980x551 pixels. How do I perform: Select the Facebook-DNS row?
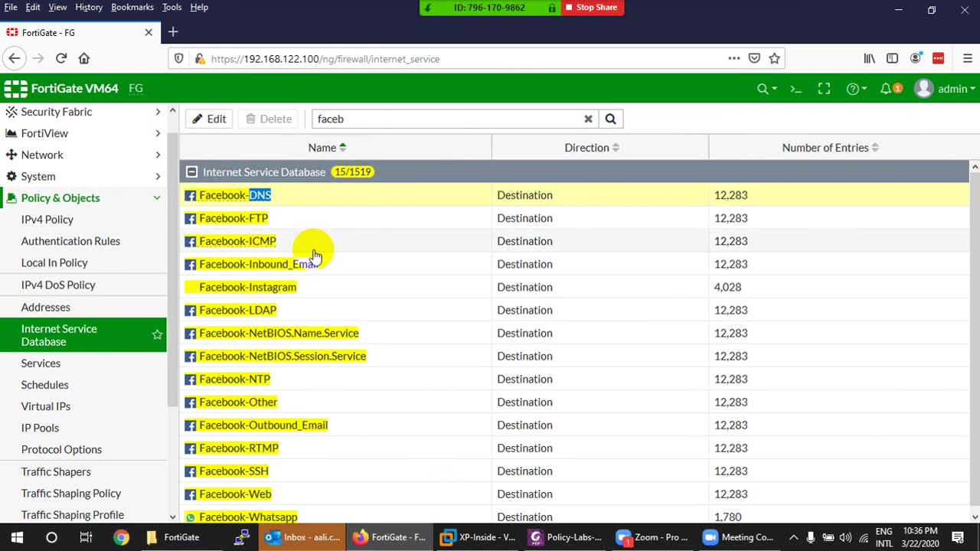tap(574, 195)
